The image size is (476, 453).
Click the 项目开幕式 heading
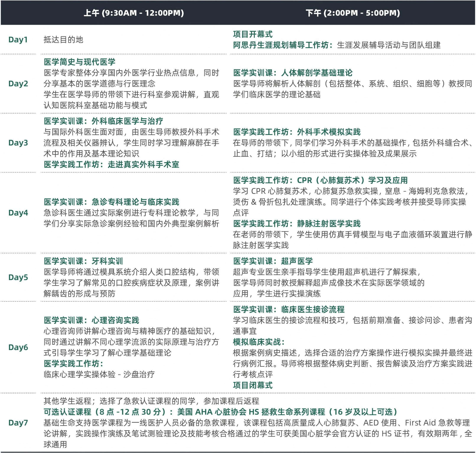[x=253, y=34]
